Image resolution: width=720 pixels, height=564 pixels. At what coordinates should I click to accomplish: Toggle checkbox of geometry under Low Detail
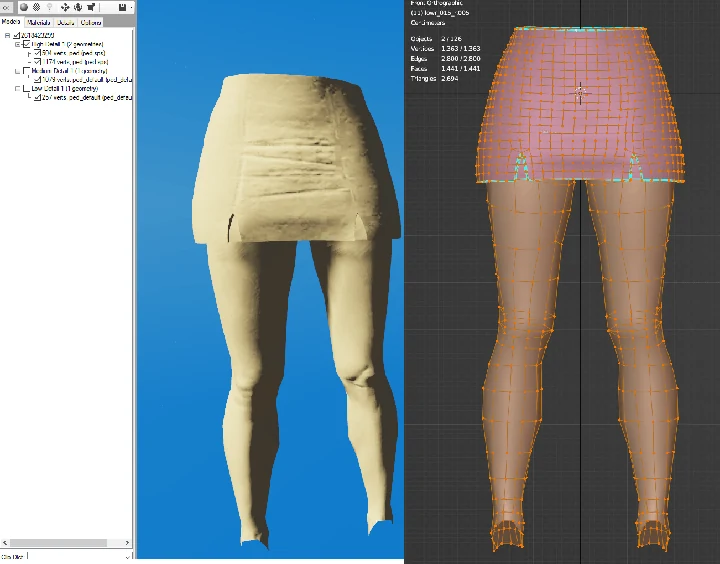(x=38, y=97)
